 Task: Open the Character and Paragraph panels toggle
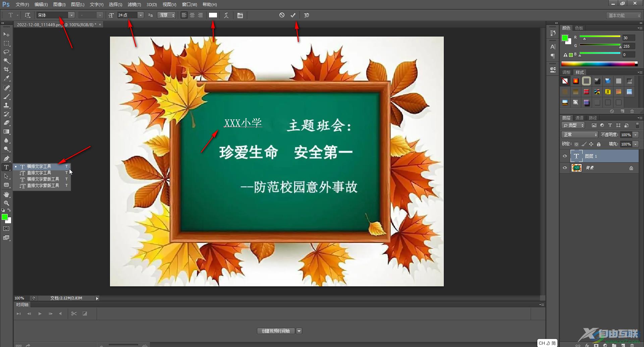click(x=240, y=15)
